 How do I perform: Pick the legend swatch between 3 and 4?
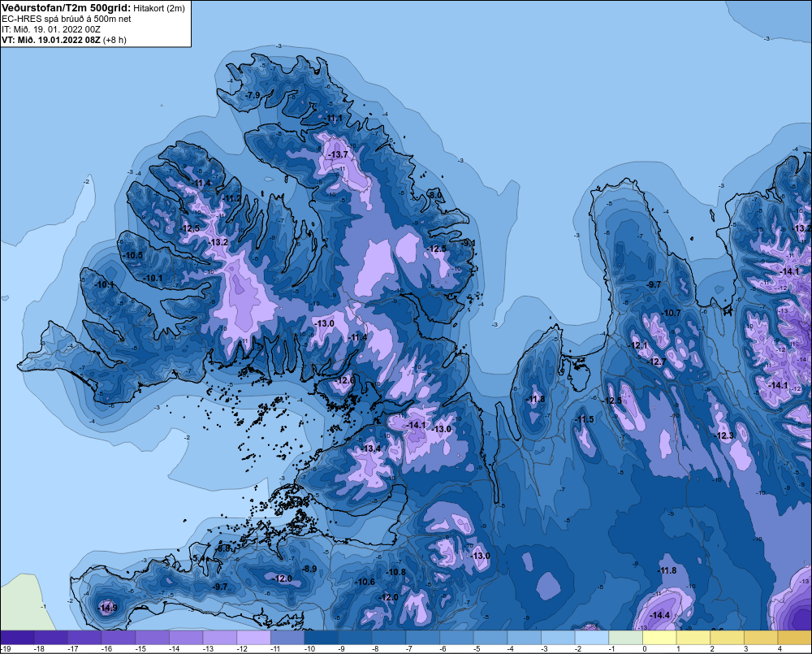760,638
